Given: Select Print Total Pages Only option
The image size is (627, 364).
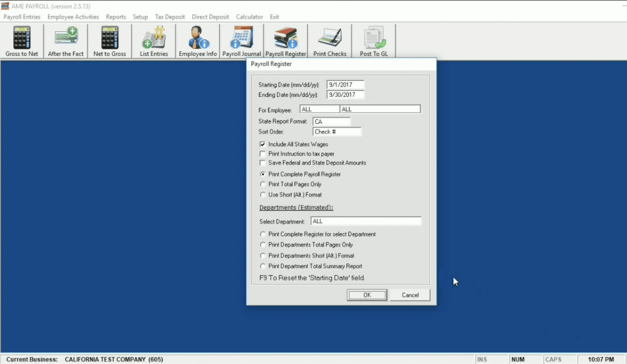Looking at the screenshot, I should 263,184.
